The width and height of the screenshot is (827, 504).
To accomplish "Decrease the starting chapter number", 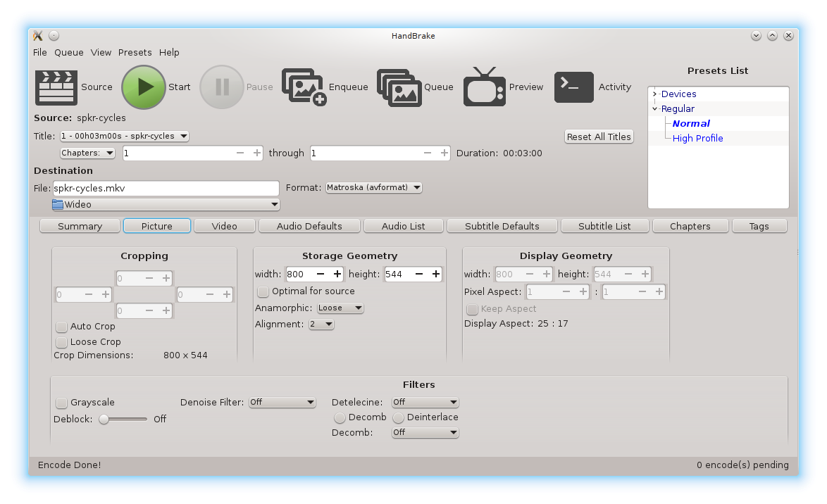I will 240,153.
